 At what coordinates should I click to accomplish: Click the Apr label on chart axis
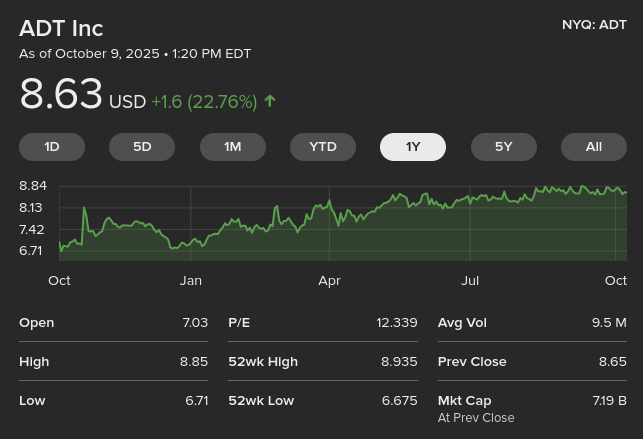point(329,281)
